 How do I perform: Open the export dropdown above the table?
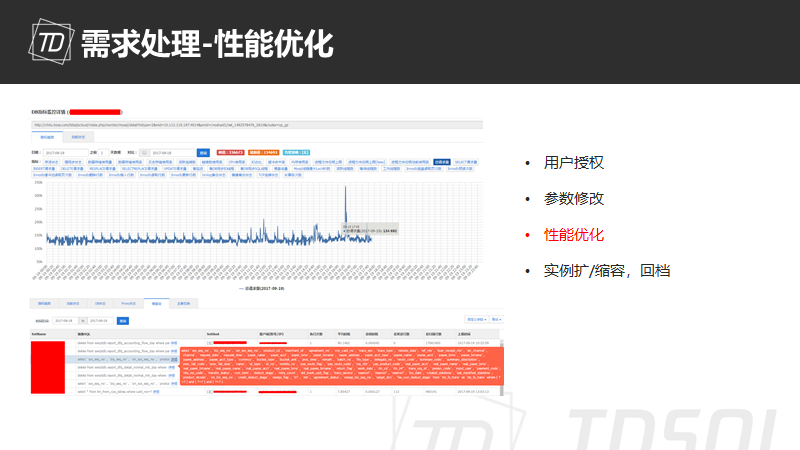pyautogui.click(x=496, y=319)
